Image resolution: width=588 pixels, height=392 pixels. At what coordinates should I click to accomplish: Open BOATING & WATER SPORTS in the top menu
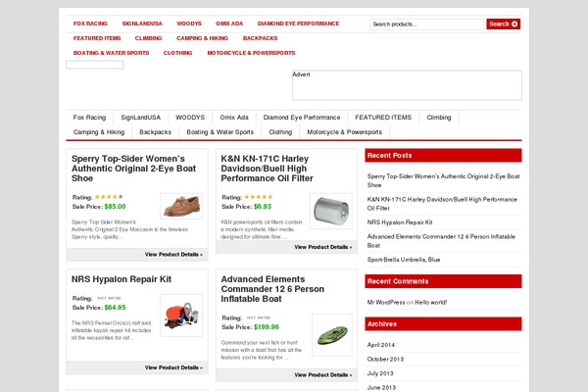(111, 53)
